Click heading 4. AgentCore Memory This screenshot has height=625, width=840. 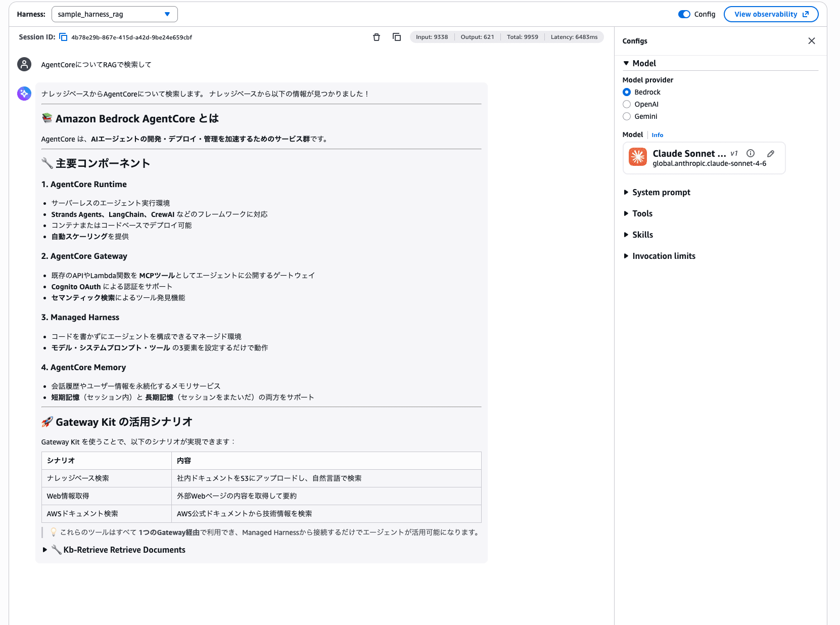pyautogui.click(x=83, y=367)
